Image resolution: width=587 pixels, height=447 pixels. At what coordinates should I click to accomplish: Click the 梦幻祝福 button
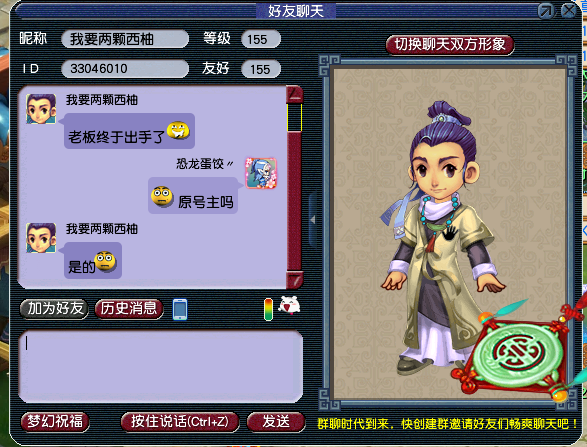coord(55,422)
